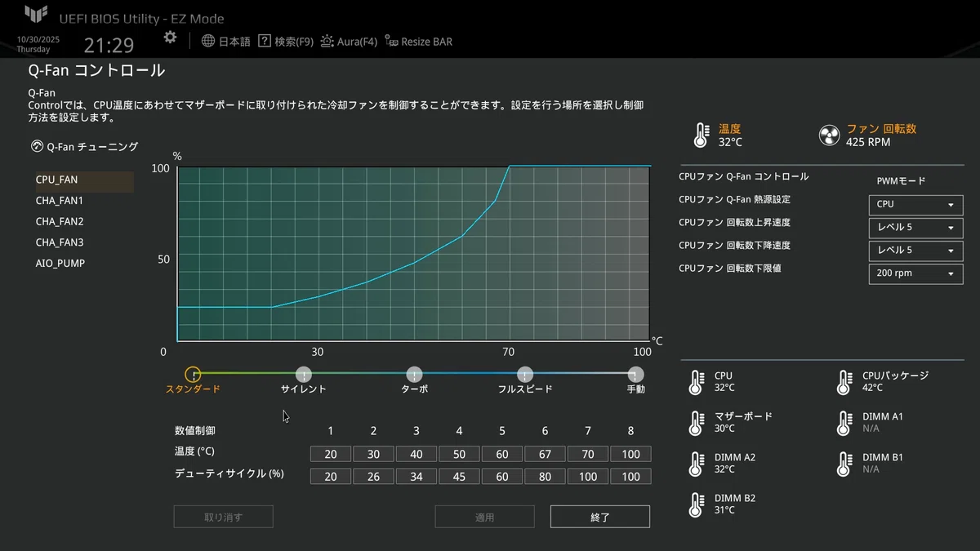This screenshot has height=551, width=980.
Task: Click the 終了 exit button
Action: click(x=600, y=517)
